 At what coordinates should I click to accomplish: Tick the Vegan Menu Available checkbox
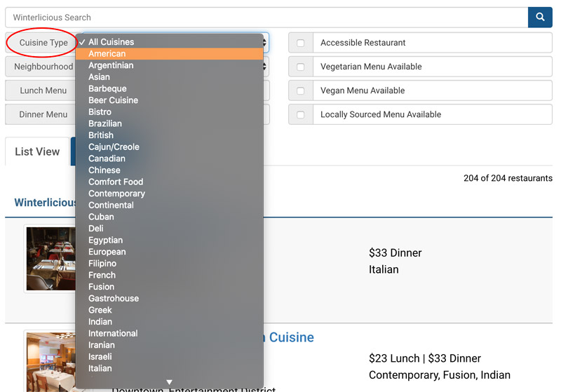coord(301,91)
